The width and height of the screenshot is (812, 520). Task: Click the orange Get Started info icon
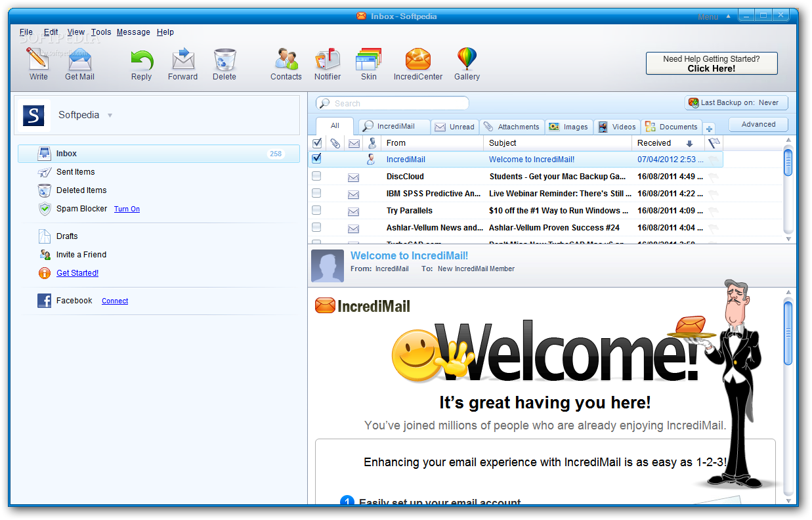(44, 273)
